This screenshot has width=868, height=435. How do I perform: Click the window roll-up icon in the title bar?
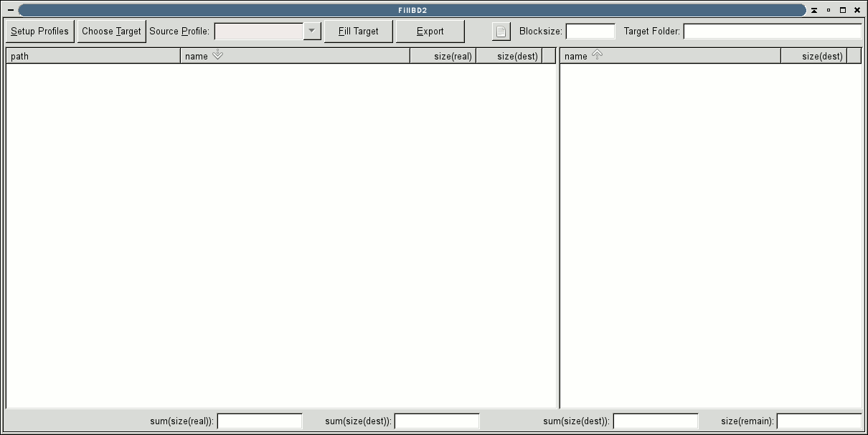(x=814, y=10)
